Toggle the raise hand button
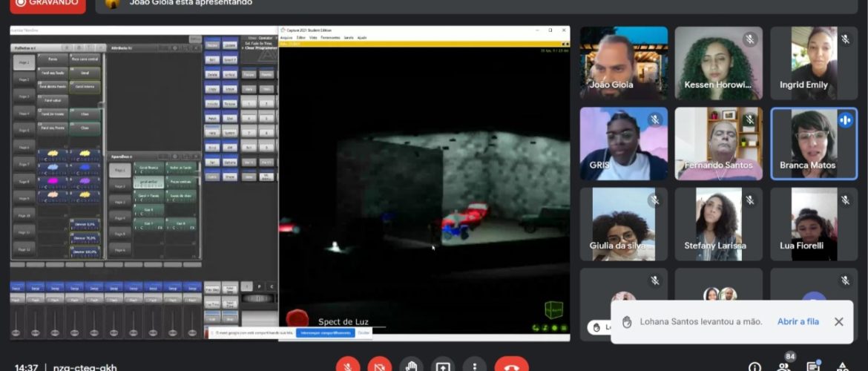The width and height of the screenshot is (868, 371). pyautogui.click(x=411, y=366)
